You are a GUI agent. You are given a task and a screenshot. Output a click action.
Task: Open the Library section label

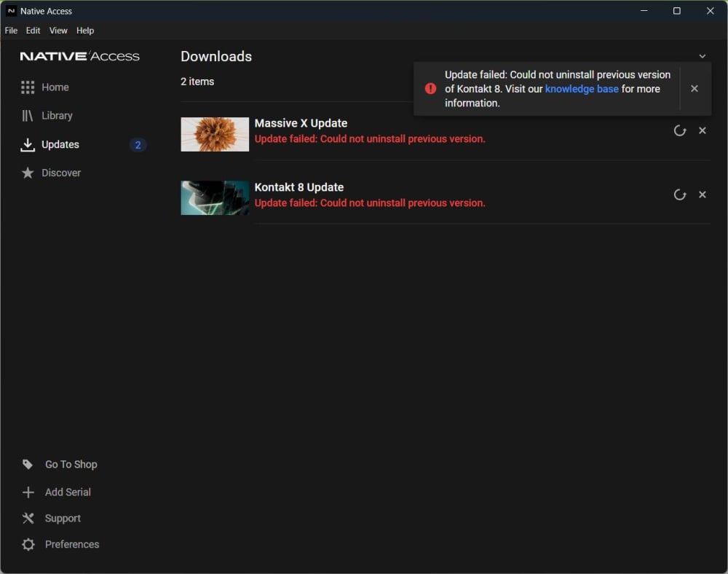57,116
